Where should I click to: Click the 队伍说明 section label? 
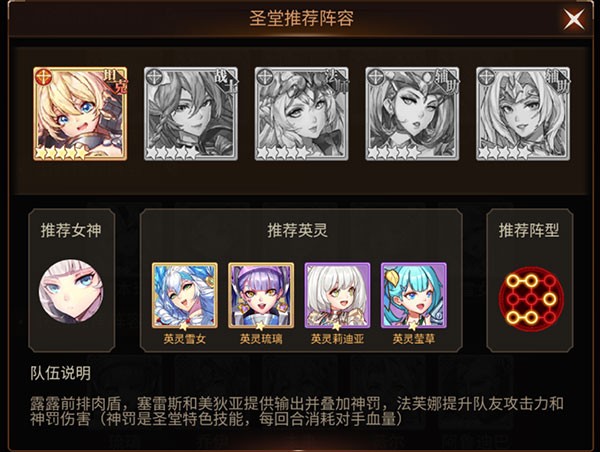60,373
